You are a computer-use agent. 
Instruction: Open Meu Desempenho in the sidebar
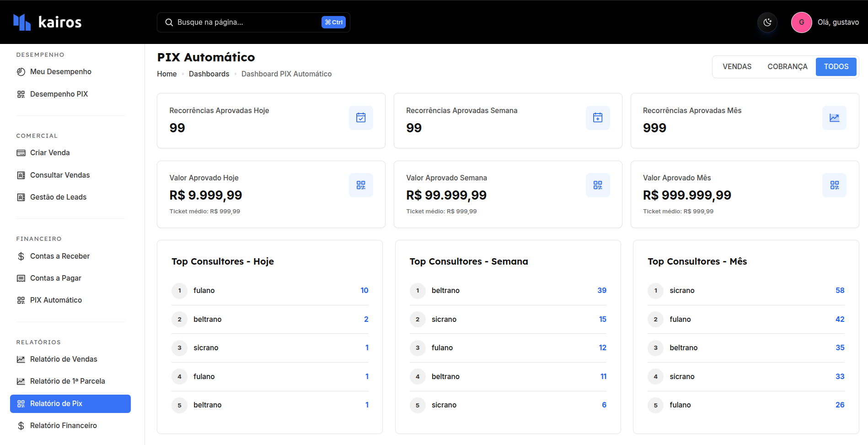tap(60, 72)
